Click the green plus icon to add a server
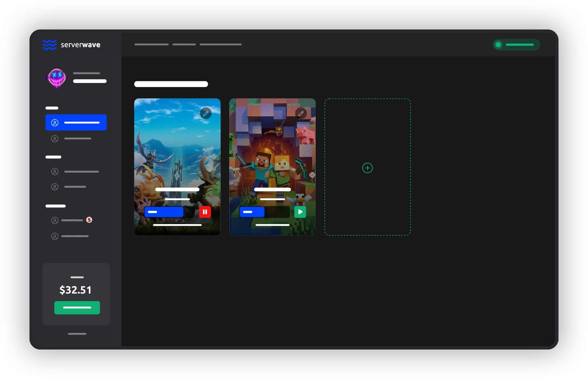 pos(367,168)
